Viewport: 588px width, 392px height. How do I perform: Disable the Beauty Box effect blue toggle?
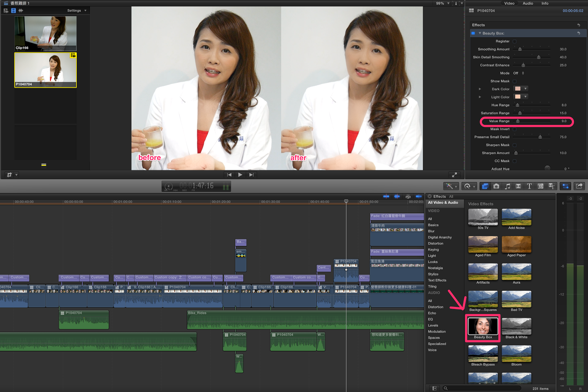(473, 33)
